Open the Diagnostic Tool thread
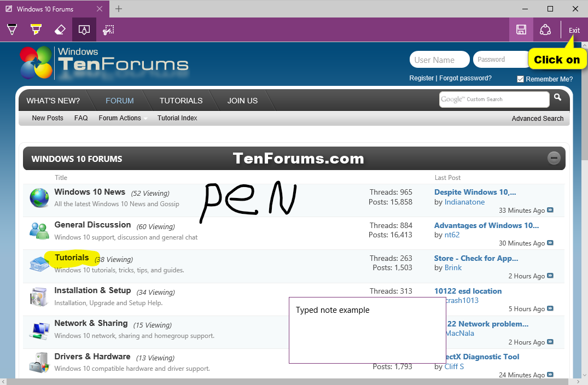Screen dimensions: 588x385 click(x=482, y=357)
